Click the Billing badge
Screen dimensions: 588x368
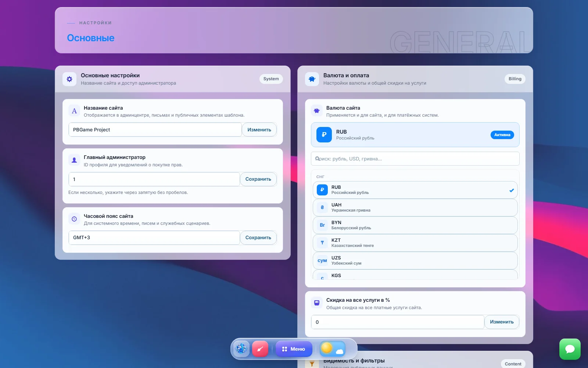click(x=515, y=79)
